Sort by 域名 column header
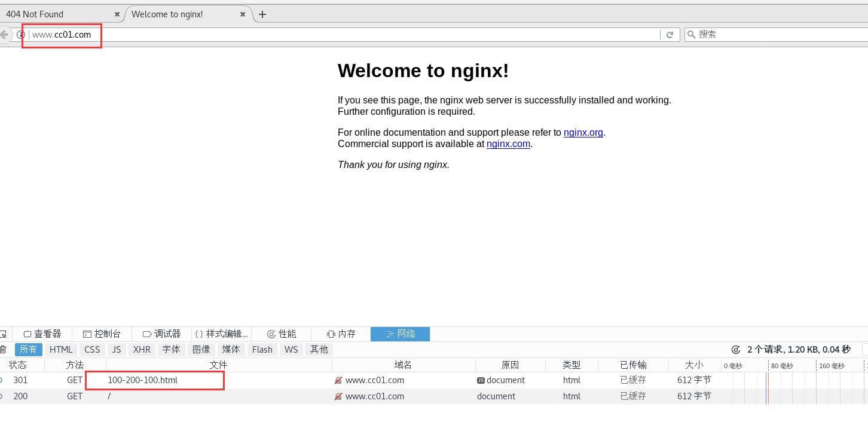The width and height of the screenshot is (868, 431). pos(404,365)
